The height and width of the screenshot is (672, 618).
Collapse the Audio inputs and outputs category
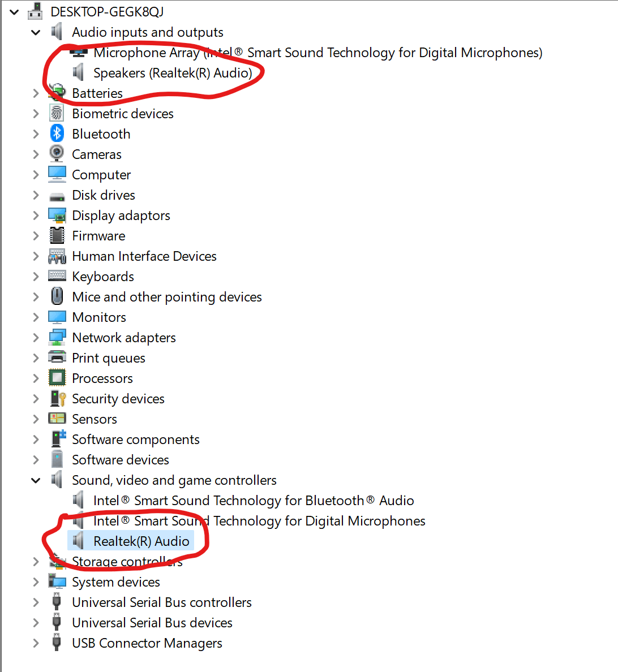click(35, 32)
